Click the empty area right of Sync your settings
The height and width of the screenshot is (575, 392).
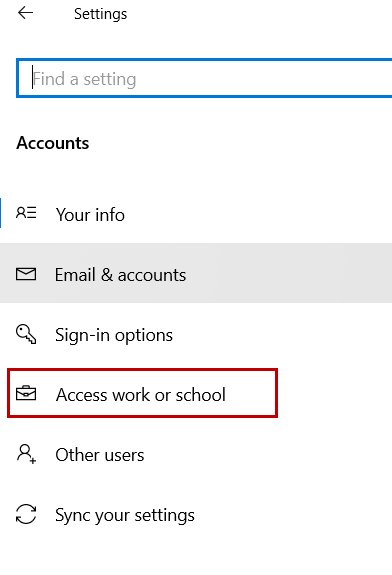(x=293, y=515)
